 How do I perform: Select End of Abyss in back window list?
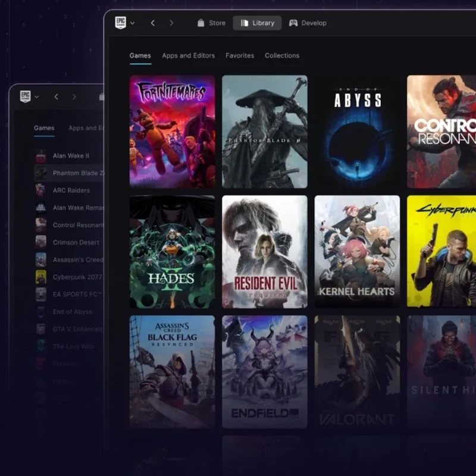69,312
